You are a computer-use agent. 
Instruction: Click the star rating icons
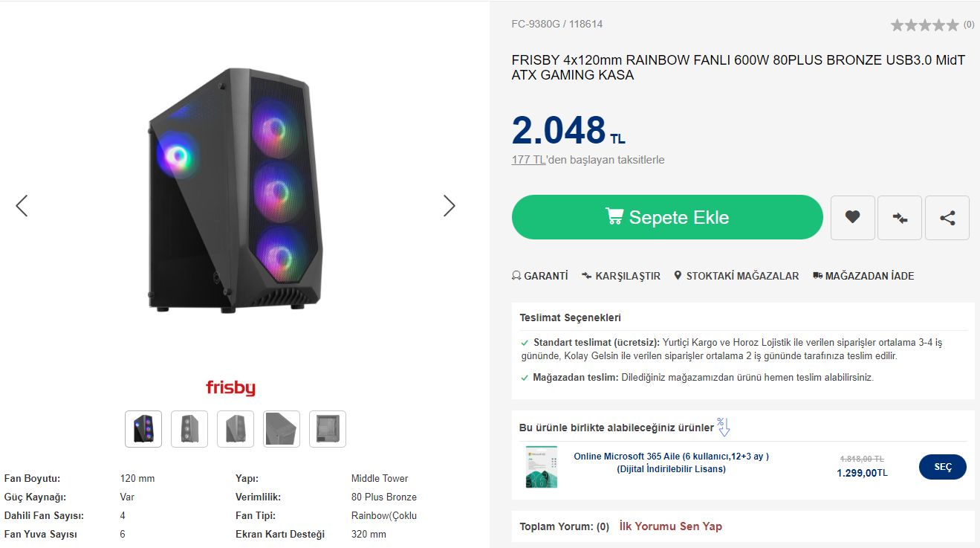pos(924,25)
